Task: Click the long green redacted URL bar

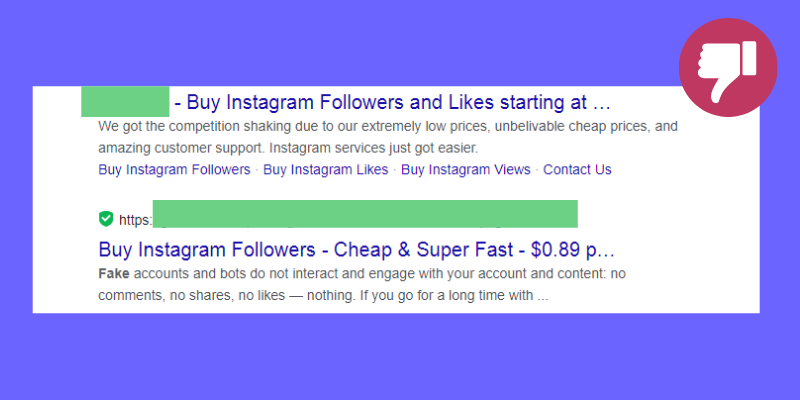Action: pos(365,214)
